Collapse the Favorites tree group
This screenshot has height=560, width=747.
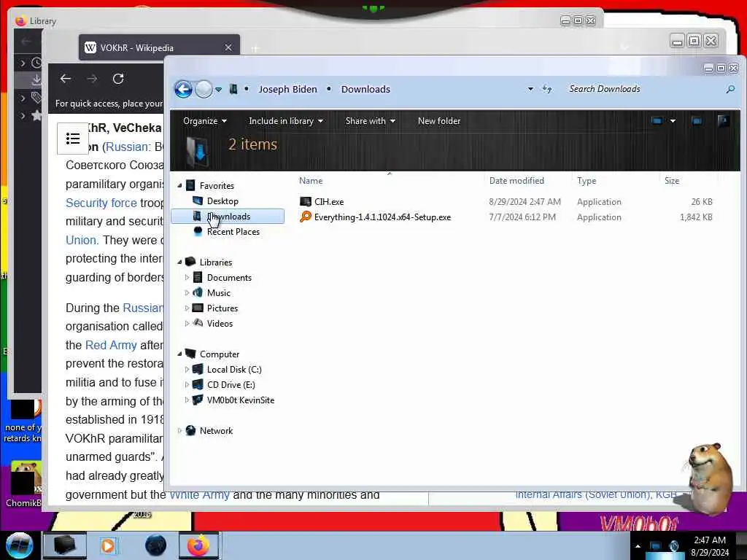pyautogui.click(x=179, y=186)
